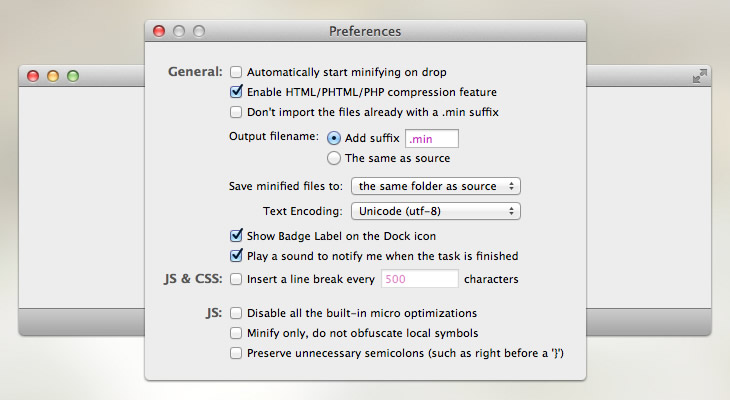This screenshot has height=400, width=730.
Task: Click the .min suffix text field
Action: point(432,139)
